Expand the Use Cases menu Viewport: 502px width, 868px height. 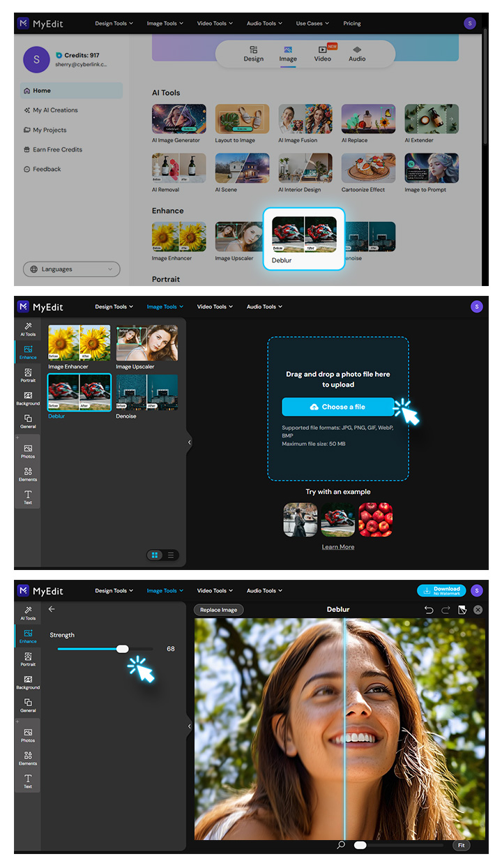click(x=312, y=23)
